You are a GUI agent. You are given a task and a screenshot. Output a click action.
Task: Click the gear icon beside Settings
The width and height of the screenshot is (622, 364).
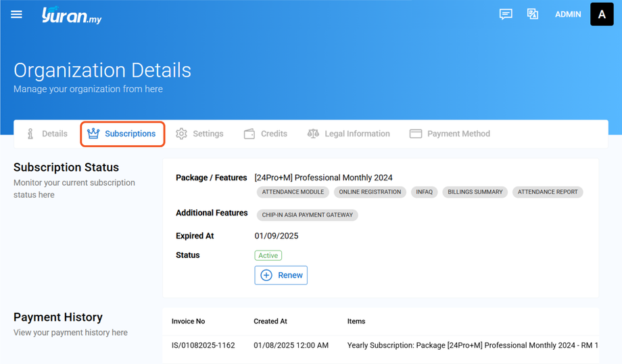click(181, 134)
